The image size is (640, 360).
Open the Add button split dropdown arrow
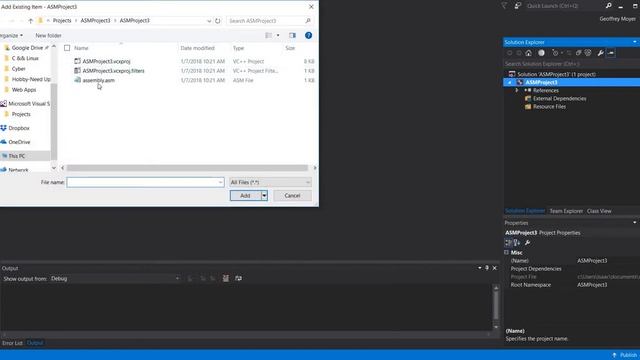coord(264,196)
